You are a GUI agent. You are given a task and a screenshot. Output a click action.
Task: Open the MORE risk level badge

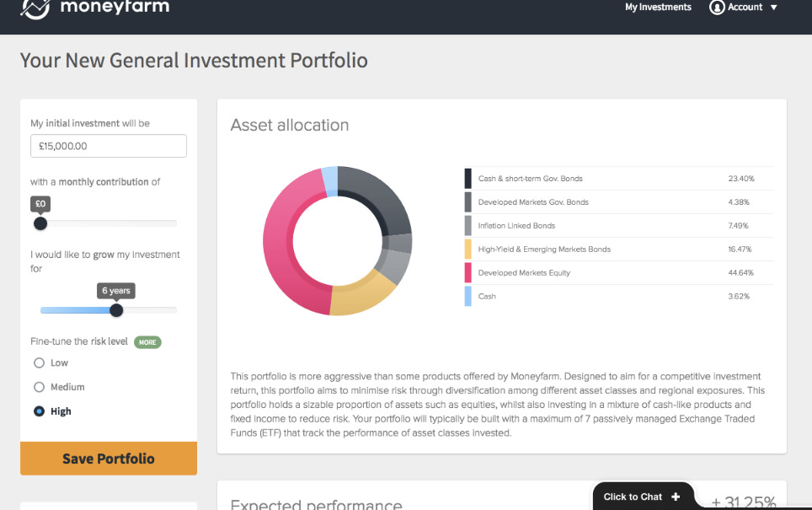click(x=147, y=342)
